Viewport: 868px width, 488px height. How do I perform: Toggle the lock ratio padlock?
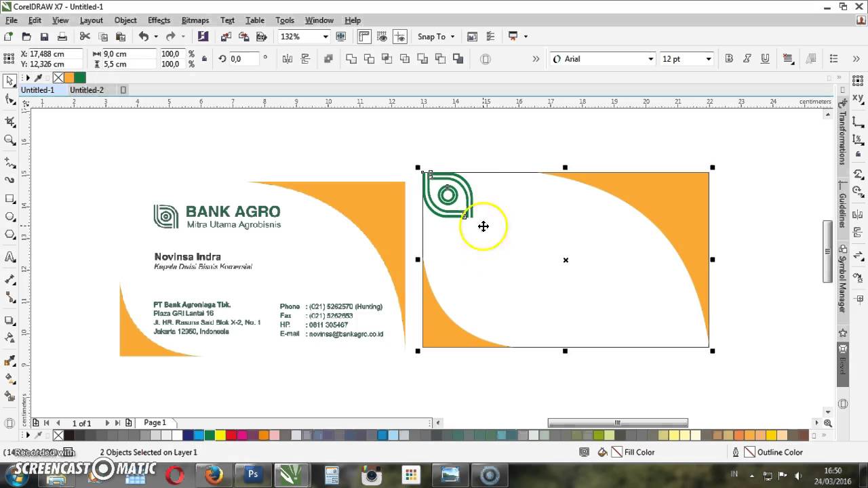204,59
